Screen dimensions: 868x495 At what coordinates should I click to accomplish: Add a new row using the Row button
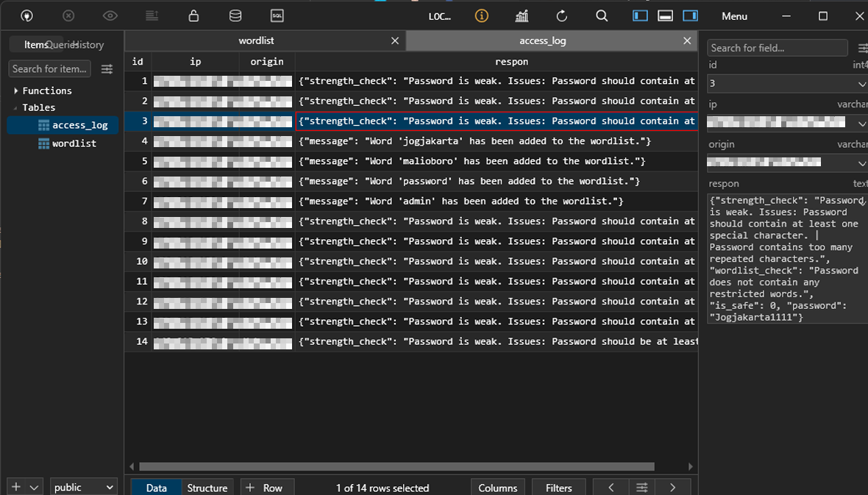click(267, 487)
